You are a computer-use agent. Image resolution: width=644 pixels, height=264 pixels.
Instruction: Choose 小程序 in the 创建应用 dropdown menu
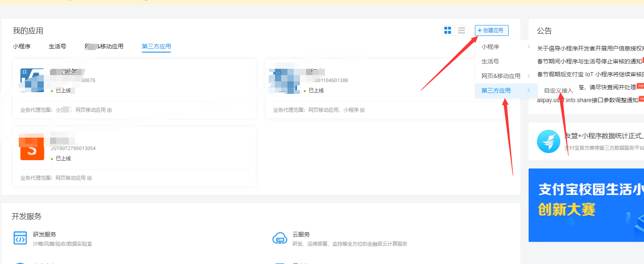[506, 47]
